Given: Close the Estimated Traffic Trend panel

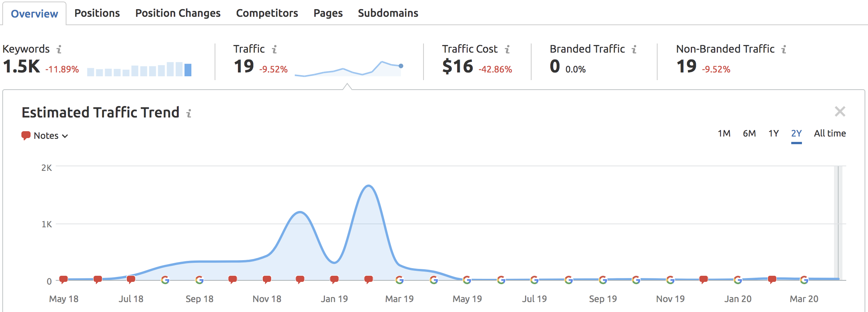Looking at the screenshot, I should (x=840, y=111).
